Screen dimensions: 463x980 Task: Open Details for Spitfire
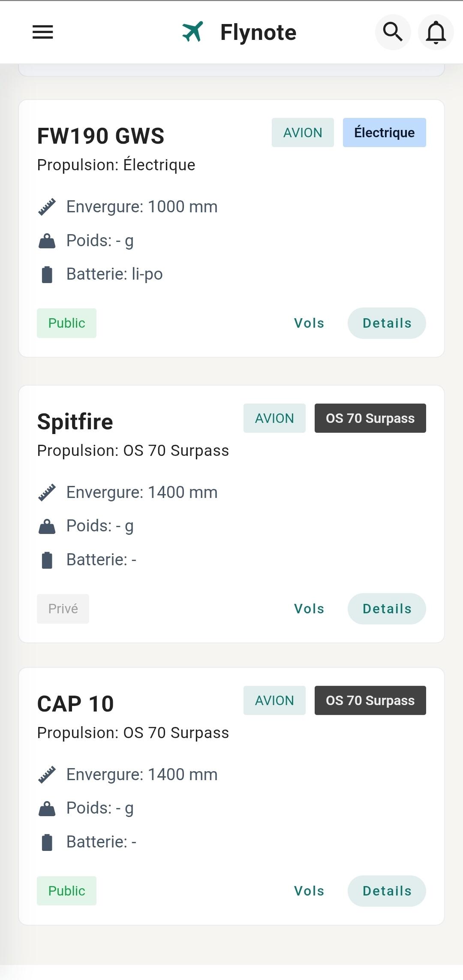[x=387, y=609]
